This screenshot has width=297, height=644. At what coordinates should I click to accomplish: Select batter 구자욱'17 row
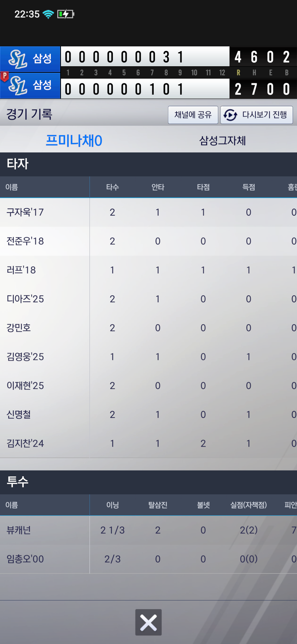[25, 212]
